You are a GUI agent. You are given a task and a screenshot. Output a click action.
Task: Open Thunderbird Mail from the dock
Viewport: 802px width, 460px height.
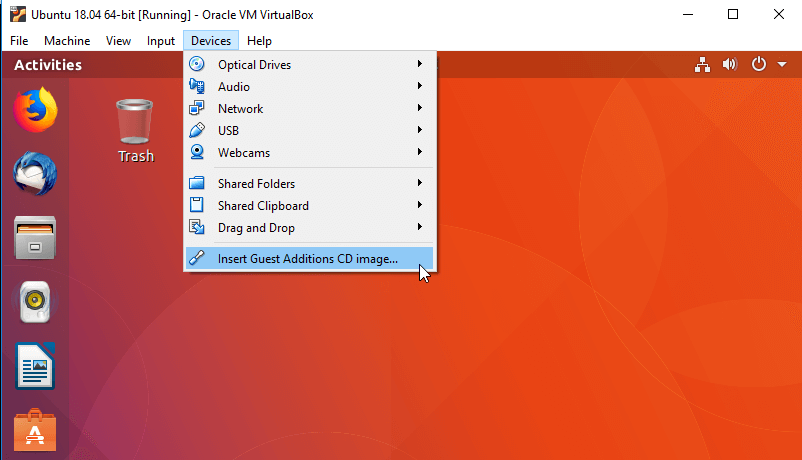click(x=35, y=173)
